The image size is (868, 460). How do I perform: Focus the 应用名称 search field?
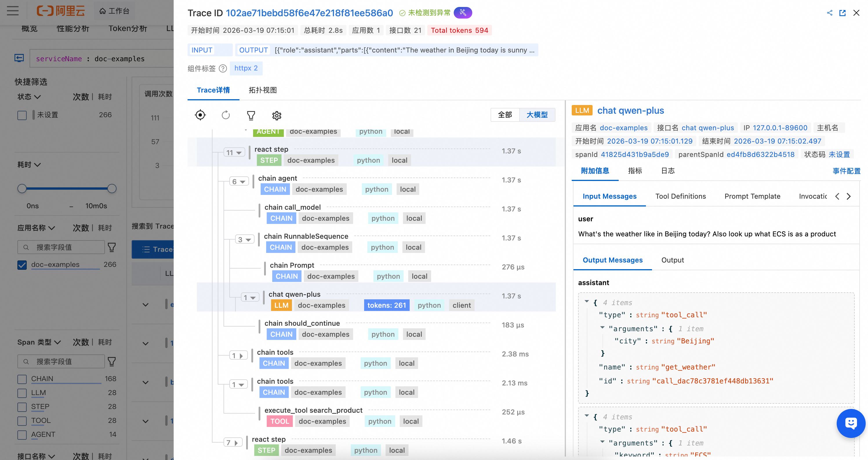[x=61, y=247]
